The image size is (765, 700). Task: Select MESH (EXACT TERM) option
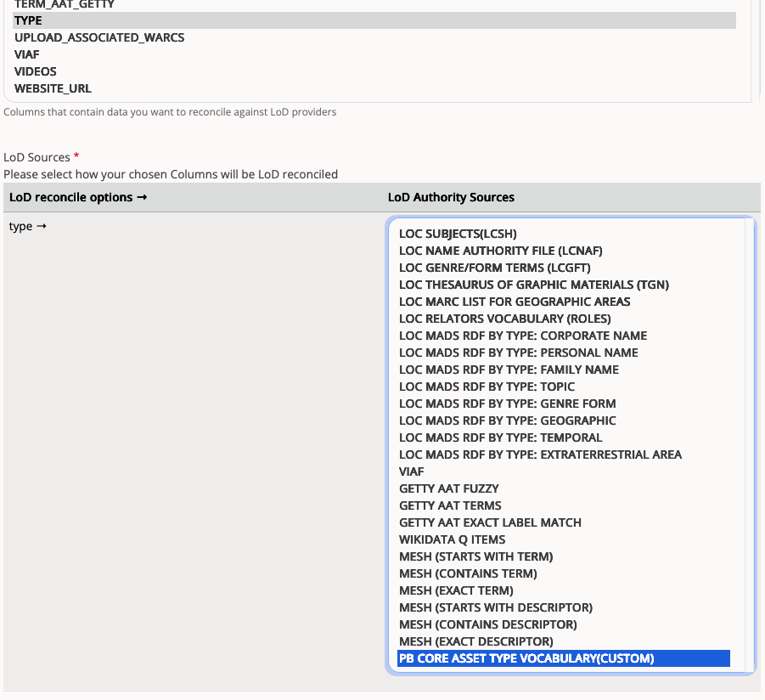point(456,590)
